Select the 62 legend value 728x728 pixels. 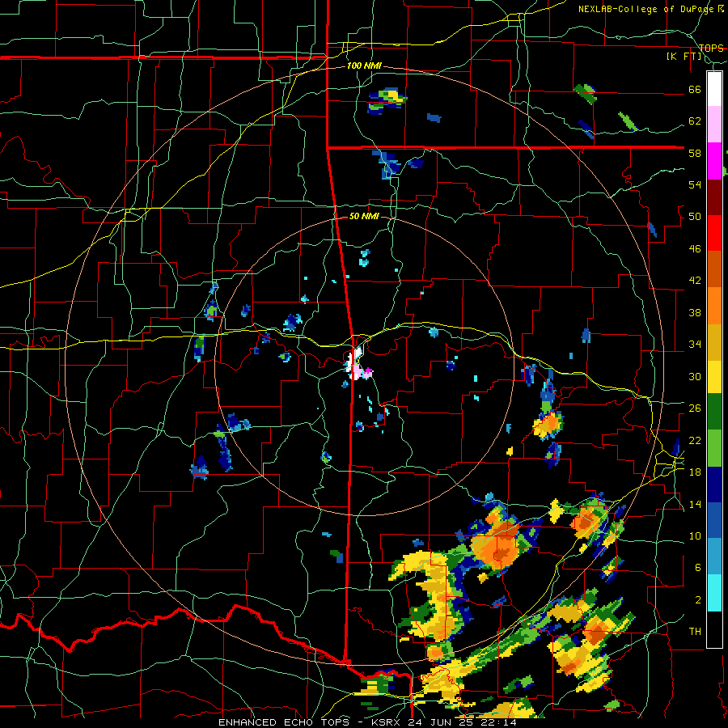695,121
